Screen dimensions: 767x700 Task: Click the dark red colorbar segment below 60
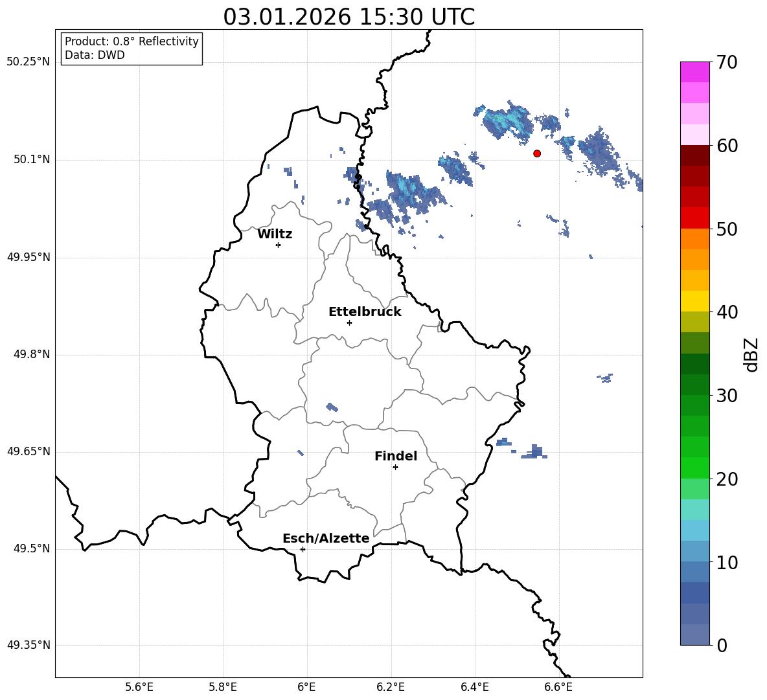pos(695,155)
